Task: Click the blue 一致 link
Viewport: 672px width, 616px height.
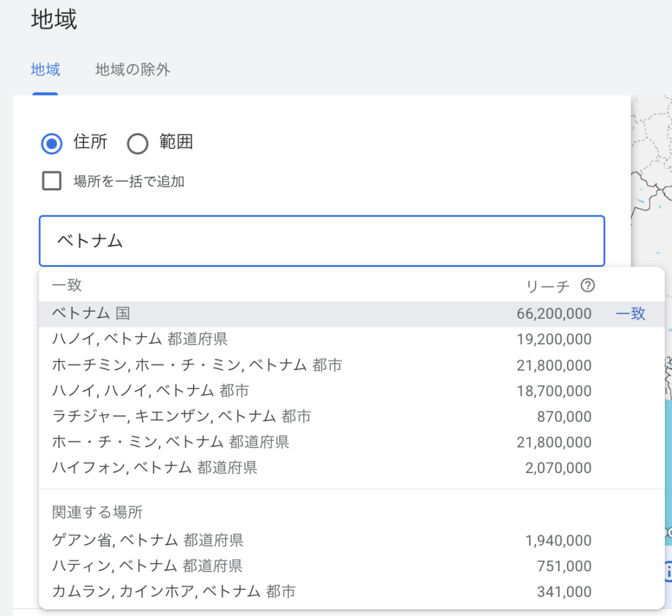Action: (x=630, y=314)
